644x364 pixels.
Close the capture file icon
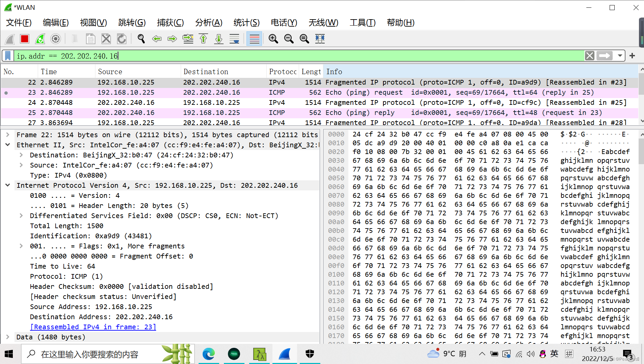pyautogui.click(x=106, y=39)
